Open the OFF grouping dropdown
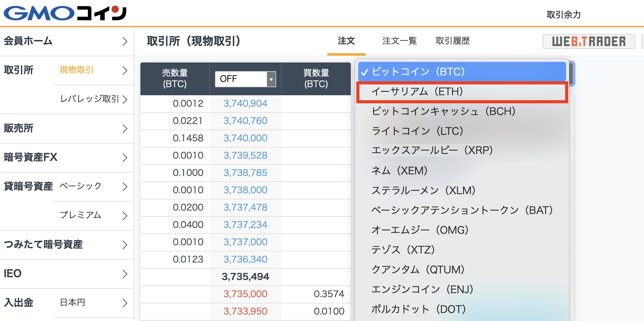The height and width of the screenshot is (321, 644). (x=246, y=79)
